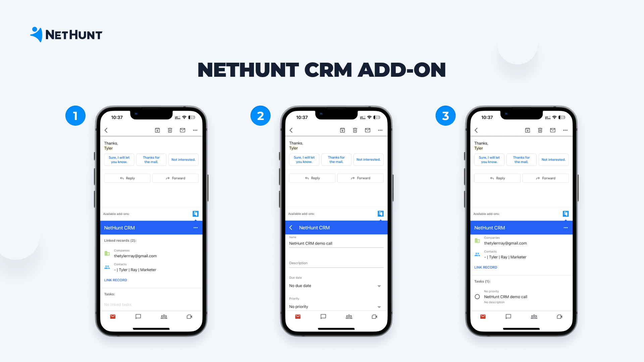644x362 pixels.
Task: Click LINK RECORD button in screen 1
Action: 115,280
